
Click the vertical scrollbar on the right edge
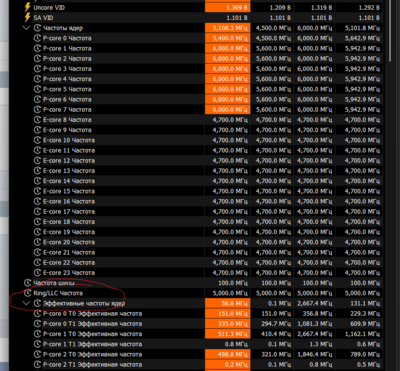coord(390,31)
